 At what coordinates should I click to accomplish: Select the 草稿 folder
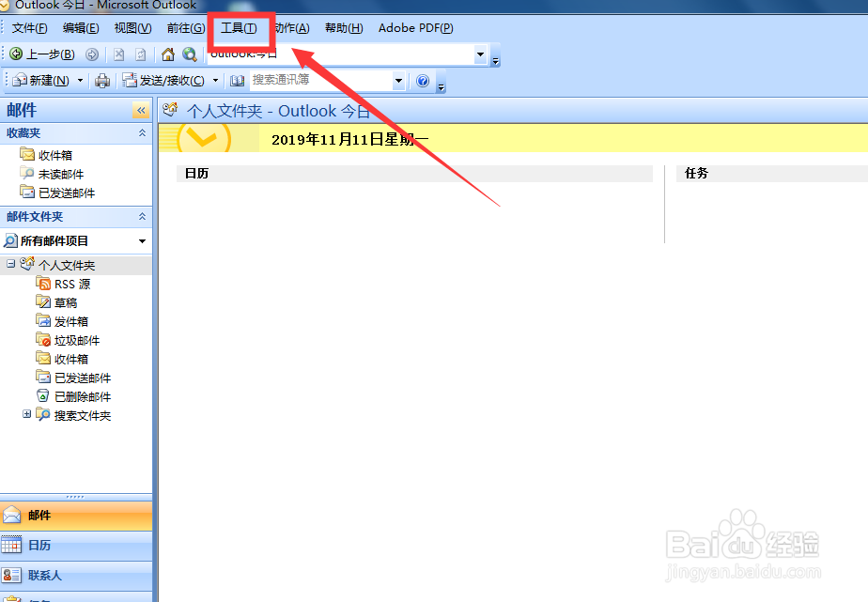[66, 303]
